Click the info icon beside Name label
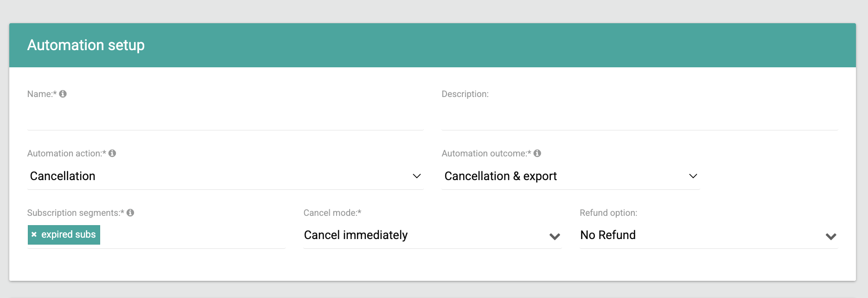The image size is (868, 298). (x=63, y=94)
